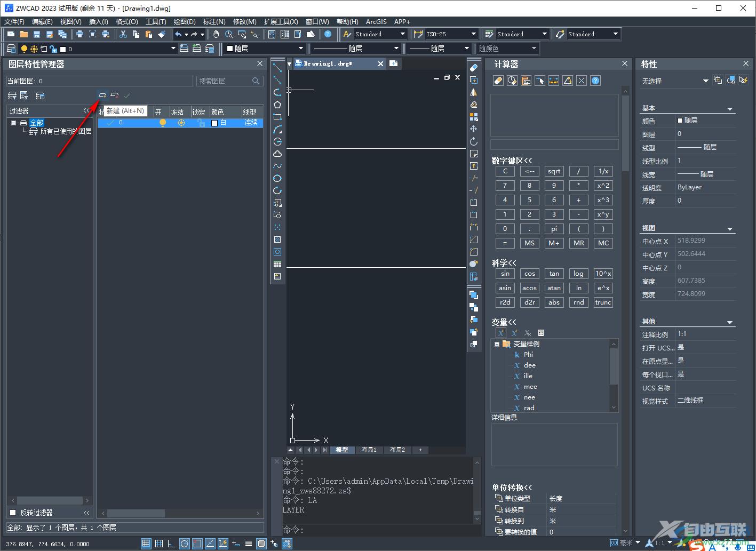
Task: Open the 扩展工具(X) menu
Action: pos(281,22)
